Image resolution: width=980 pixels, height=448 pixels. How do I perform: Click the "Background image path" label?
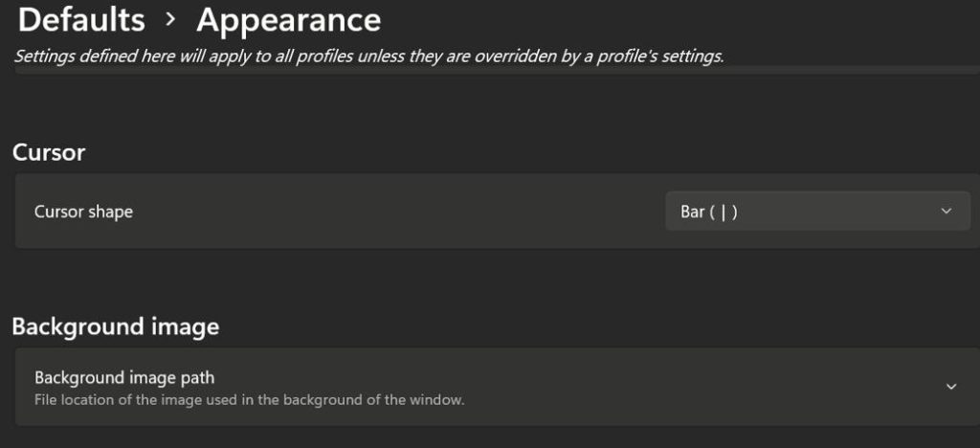pyautogui.click(x=124, y=377)
